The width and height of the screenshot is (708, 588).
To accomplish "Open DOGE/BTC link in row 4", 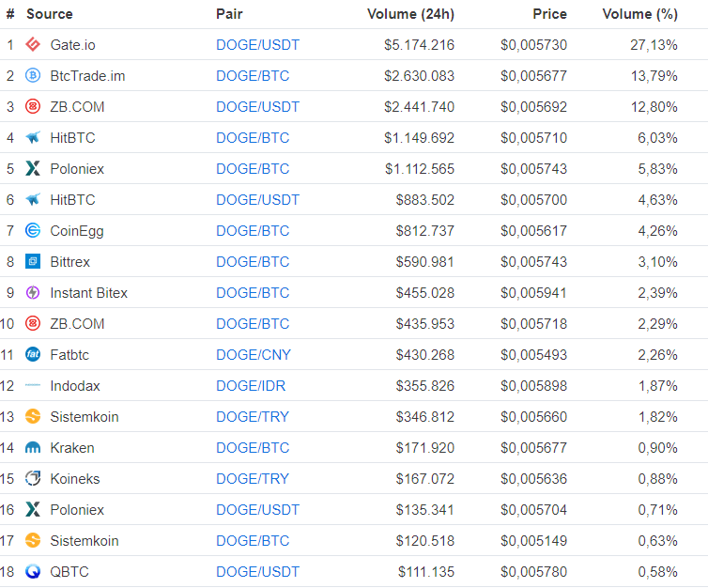I will tap(253, 138).
